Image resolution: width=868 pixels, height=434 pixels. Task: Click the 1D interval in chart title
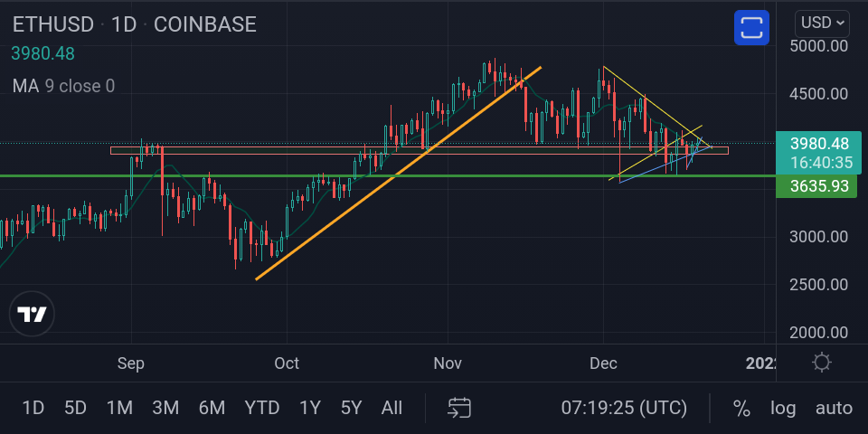point(125,24)
